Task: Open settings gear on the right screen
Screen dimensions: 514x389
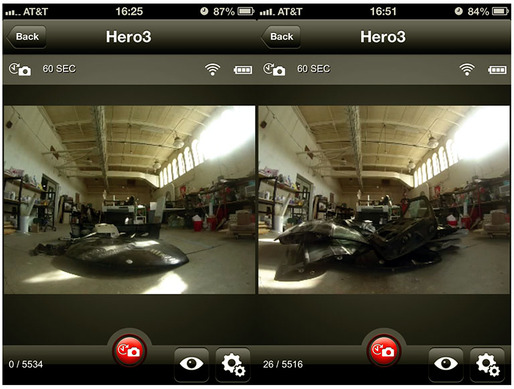Action: [x=487, y=365]
